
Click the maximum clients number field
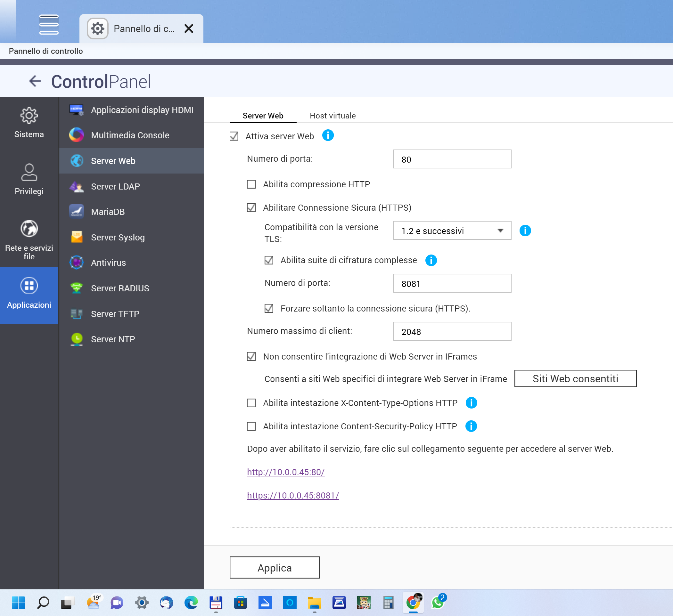click(x=452, y=331)
